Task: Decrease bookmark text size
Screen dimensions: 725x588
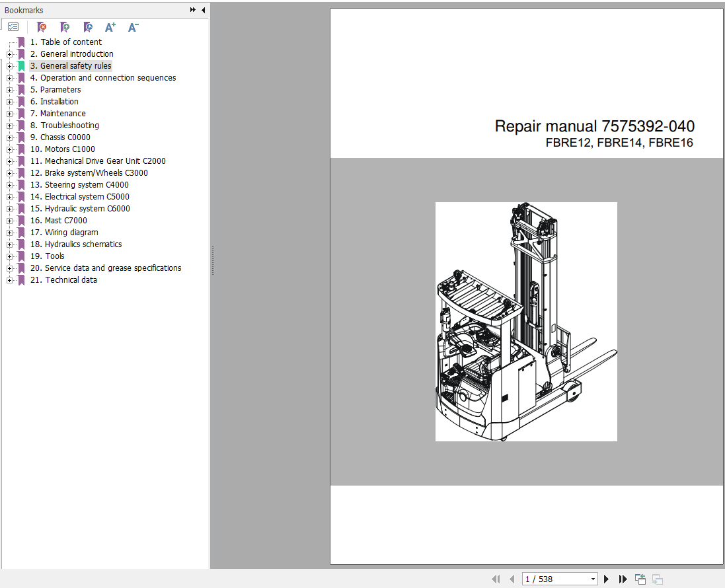Action: click(x=133, y=27)
